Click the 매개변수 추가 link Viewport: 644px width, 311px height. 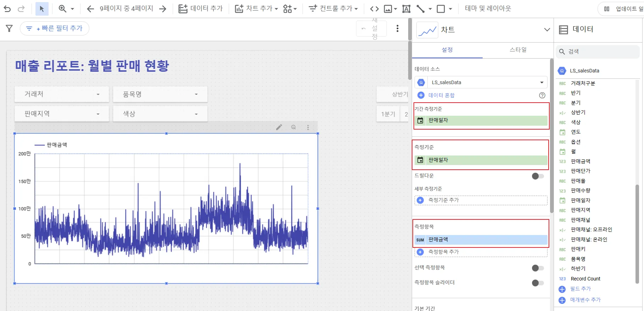point(585,300)
